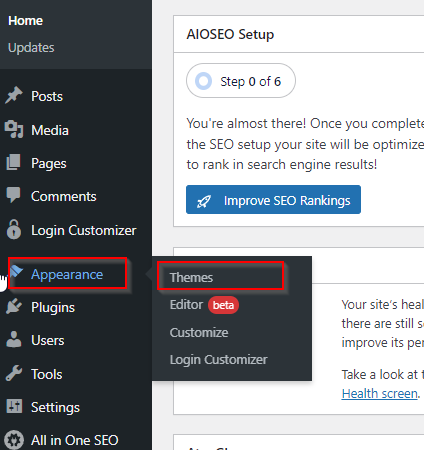This screenshot has width=424, height=450.
Task: Open the All in One SEO menu
Action: (76, 440)
